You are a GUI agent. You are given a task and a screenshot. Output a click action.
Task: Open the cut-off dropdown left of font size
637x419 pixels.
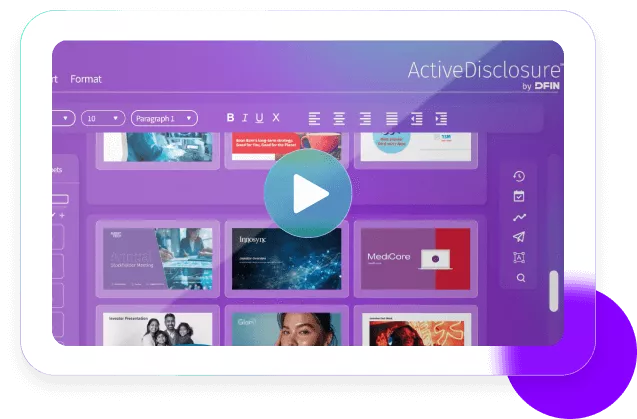64,118
